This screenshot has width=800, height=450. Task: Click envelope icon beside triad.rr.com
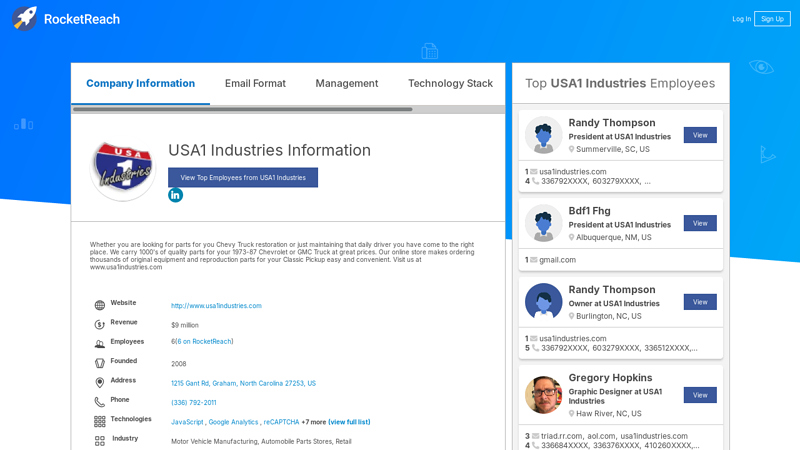coord(536,436)
